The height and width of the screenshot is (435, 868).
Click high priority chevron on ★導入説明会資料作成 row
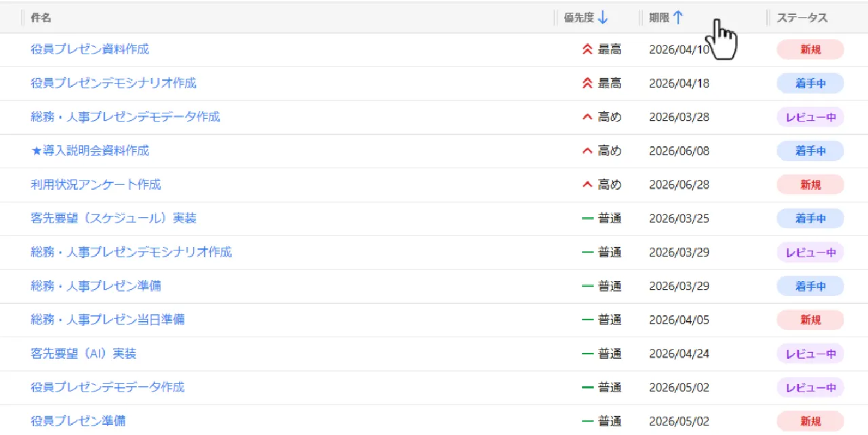pyautogui.click(x=587, y=151)
